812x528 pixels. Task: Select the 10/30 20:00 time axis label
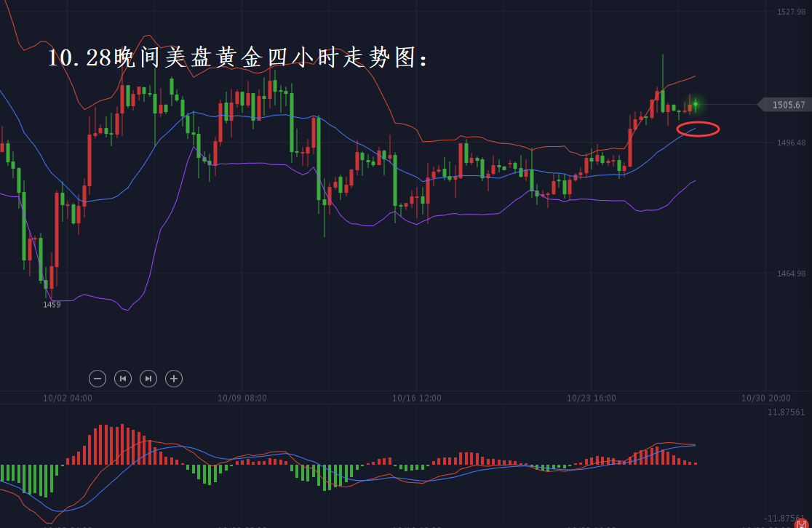tap(766, 398)
